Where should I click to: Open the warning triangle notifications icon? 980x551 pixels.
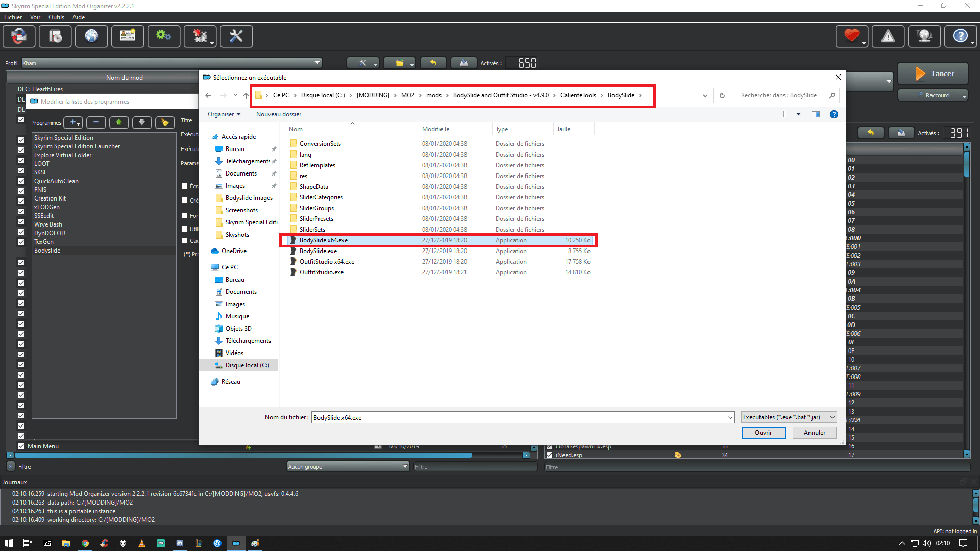pyautogui.click(x=888, y=36)
